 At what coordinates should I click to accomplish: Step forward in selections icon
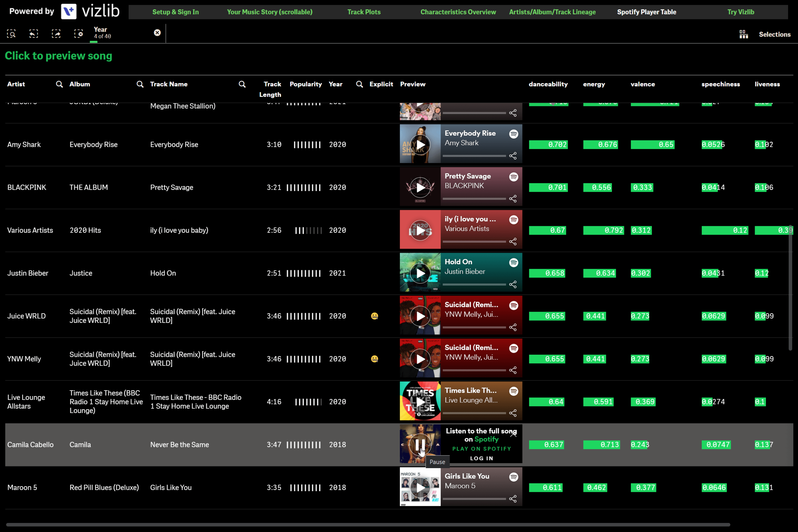56,34
